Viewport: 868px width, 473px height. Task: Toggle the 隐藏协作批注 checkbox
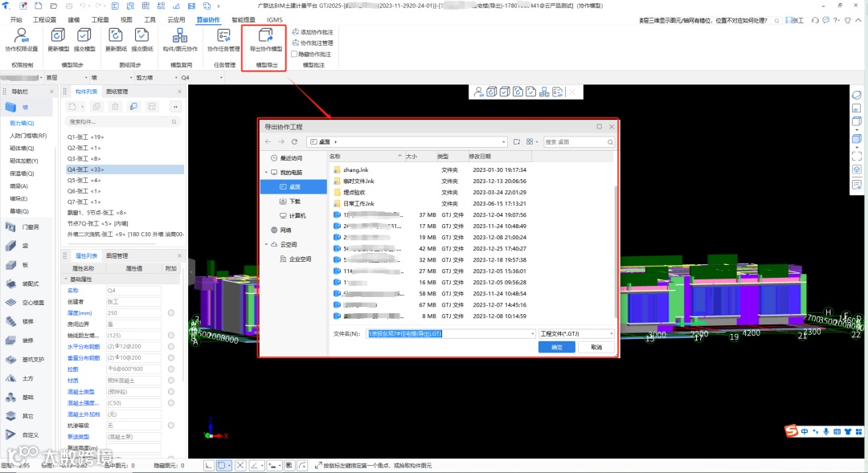point(294,55)
